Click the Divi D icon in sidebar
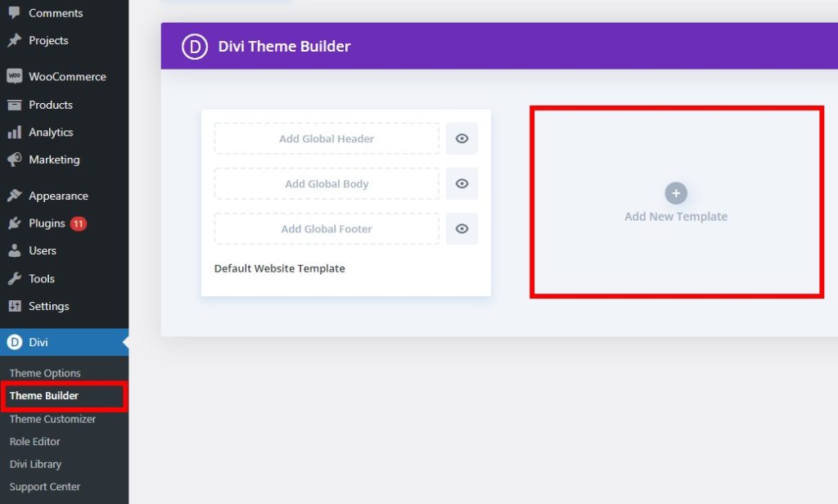The width and height of the screenshot is (838, 504). tap(15, 342)
